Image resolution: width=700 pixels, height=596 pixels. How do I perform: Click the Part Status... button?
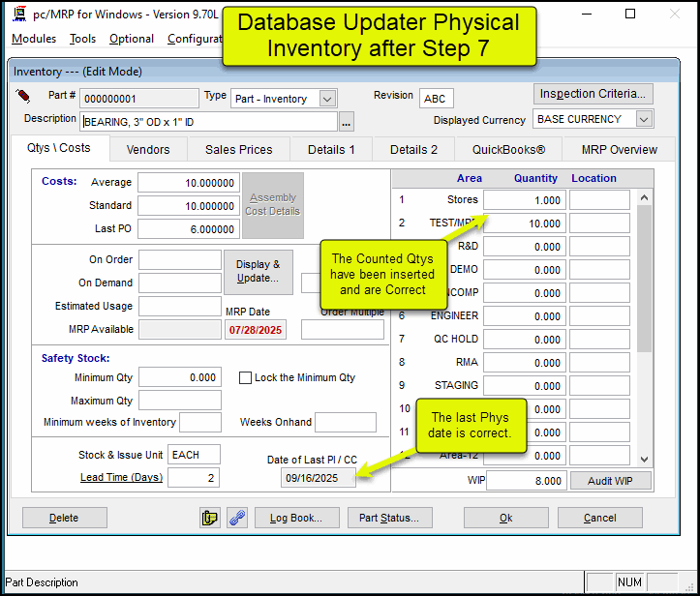389,518
